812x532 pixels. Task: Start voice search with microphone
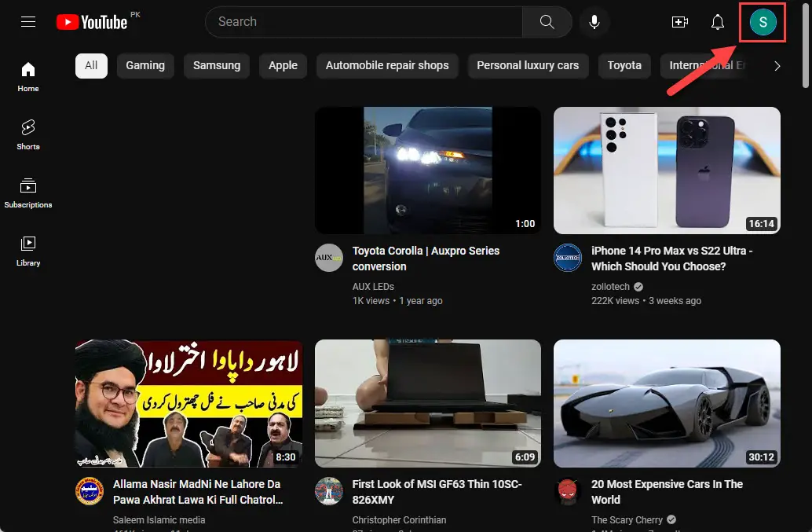(594, 22)
